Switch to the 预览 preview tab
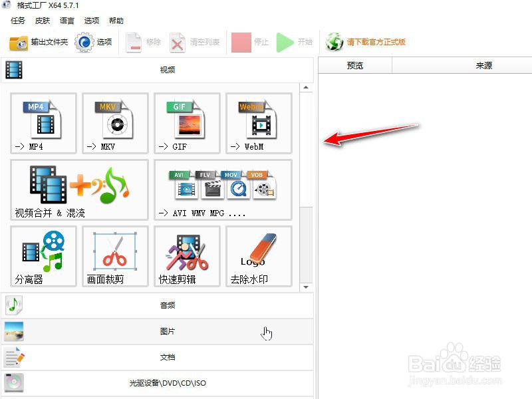 353,65
